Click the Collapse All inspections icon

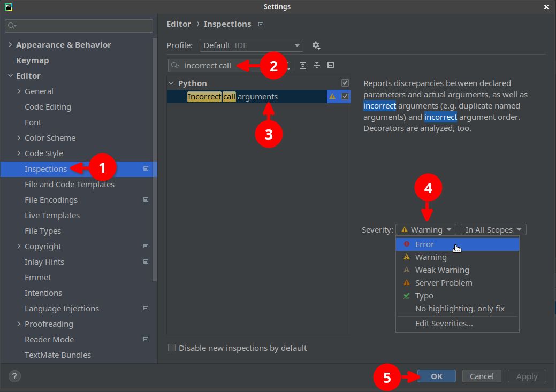[x=317, y=65]
